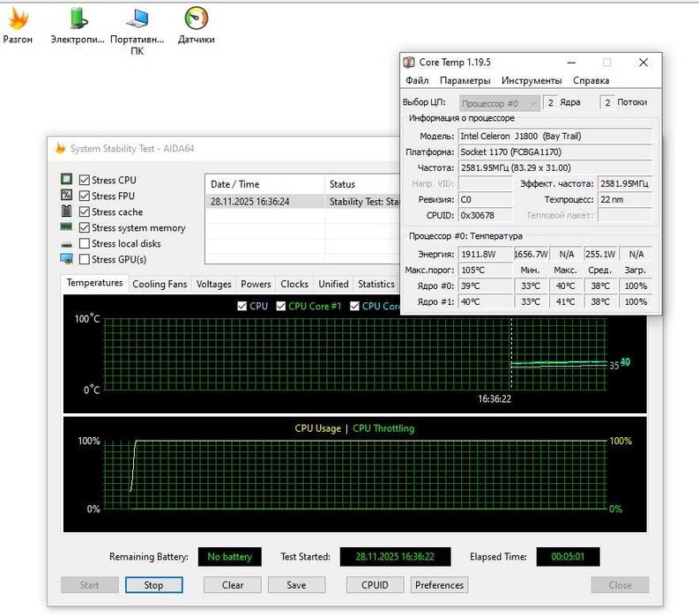Toggle the CPU graph checkbox
This screenshot has height=616, width=699.
tap(242, 306)
